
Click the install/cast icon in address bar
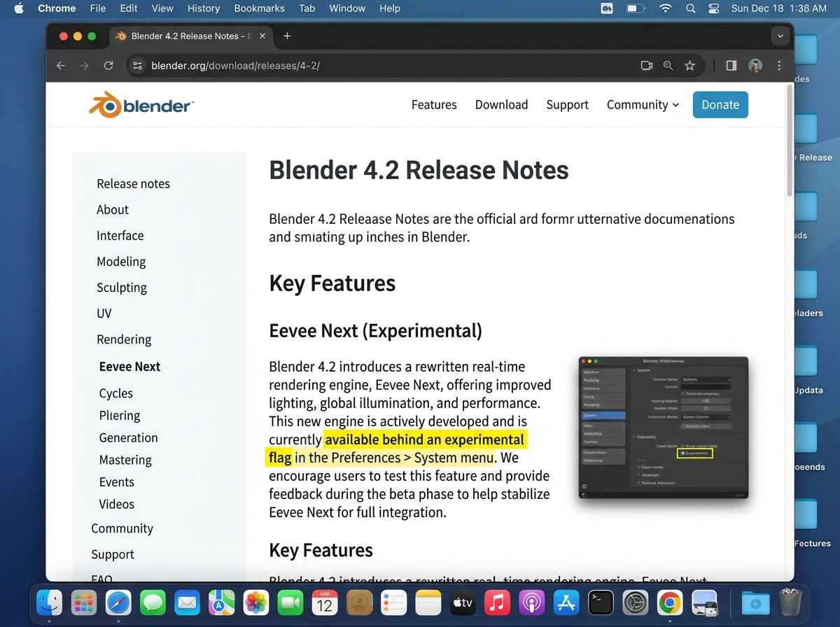point(647,65)
